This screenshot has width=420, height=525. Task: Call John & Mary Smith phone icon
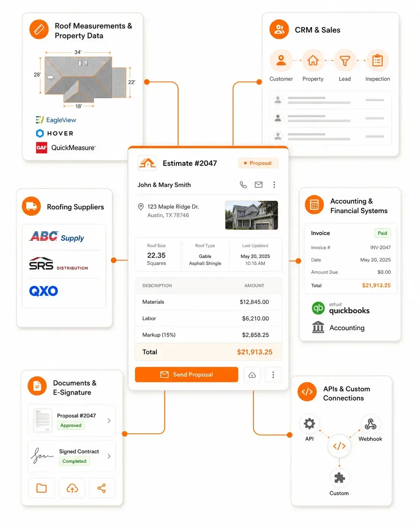(243, 185)
